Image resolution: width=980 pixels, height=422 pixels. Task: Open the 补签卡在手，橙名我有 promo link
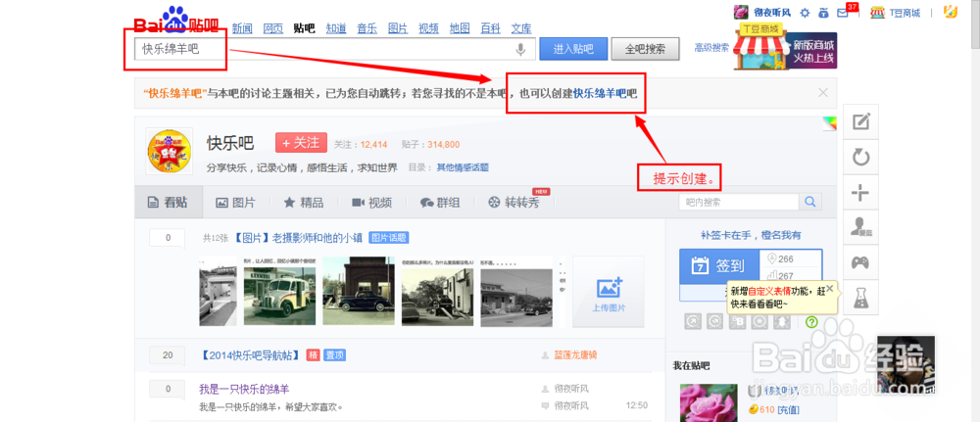click(x=751, y=235)
